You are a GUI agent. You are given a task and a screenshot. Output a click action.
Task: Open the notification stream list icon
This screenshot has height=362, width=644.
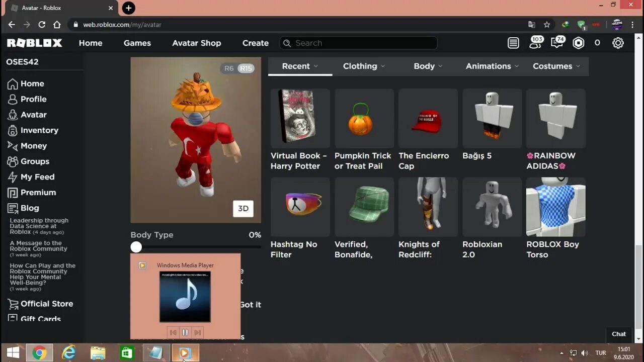click(x=513, y=43)
